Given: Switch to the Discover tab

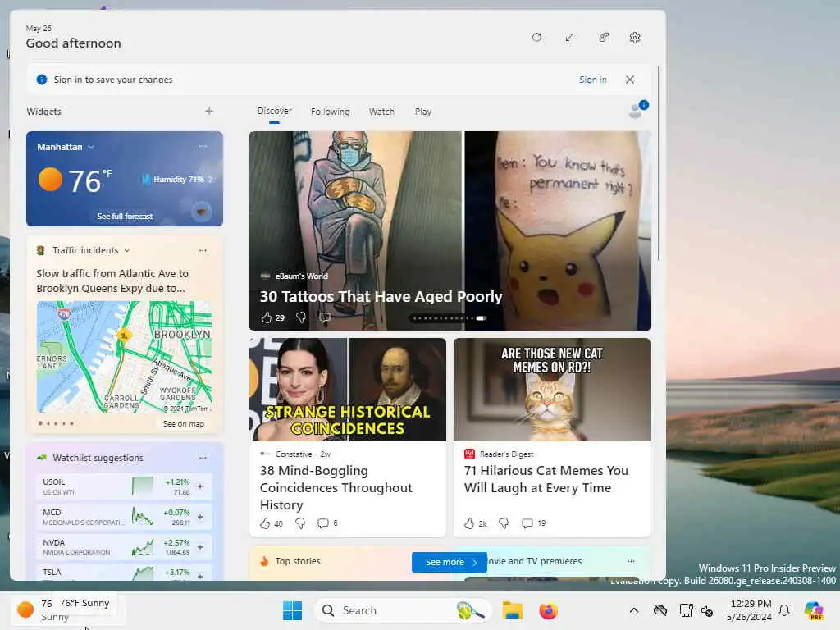Looking at the screenshot, I should click(x=274, y=111).
